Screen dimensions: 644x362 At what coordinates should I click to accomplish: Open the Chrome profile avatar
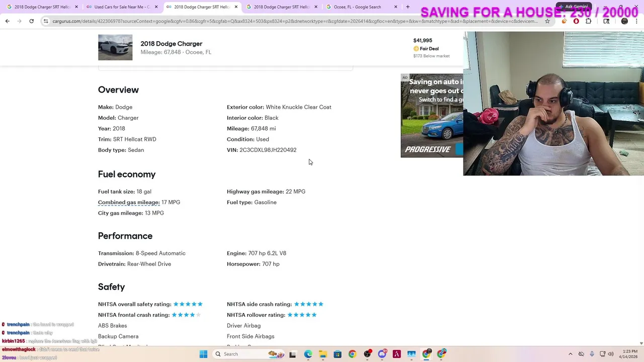(624, 21)
